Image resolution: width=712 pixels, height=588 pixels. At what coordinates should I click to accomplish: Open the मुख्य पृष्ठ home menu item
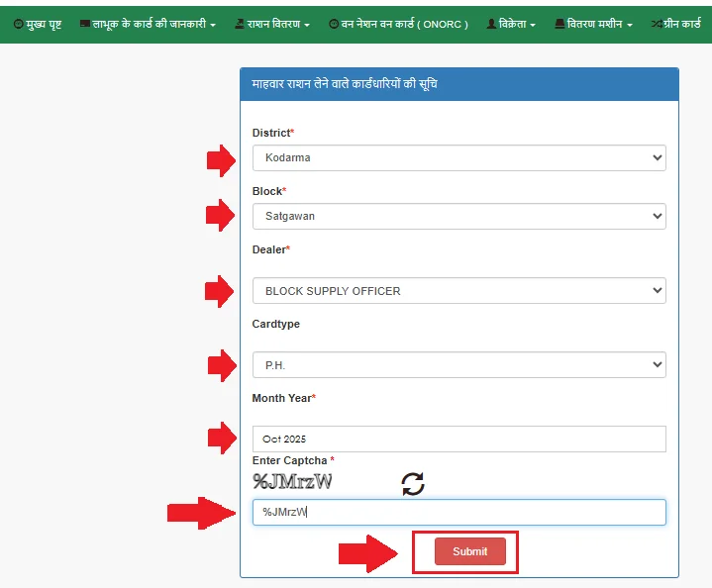point(38,24)
